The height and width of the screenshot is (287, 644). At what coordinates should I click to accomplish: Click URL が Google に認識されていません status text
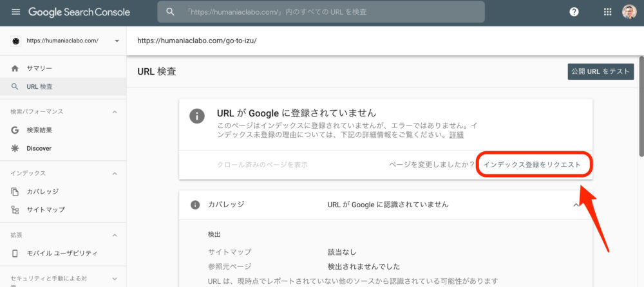[388, 205]
